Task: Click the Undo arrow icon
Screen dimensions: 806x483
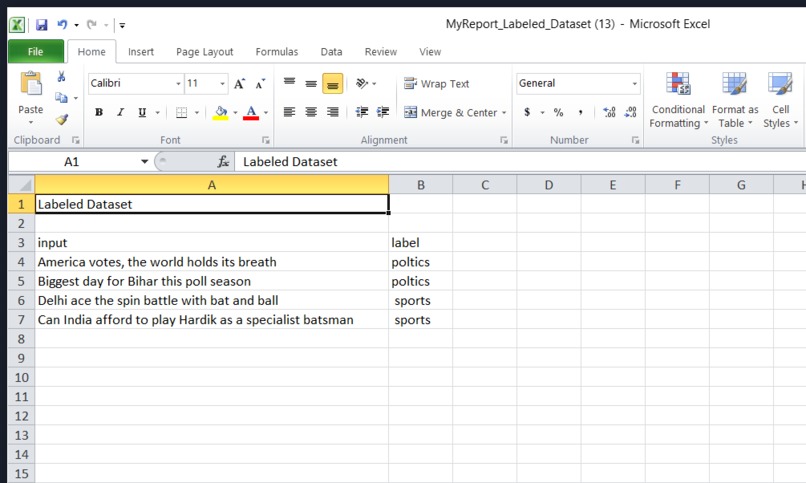Action: click(62, 24)
